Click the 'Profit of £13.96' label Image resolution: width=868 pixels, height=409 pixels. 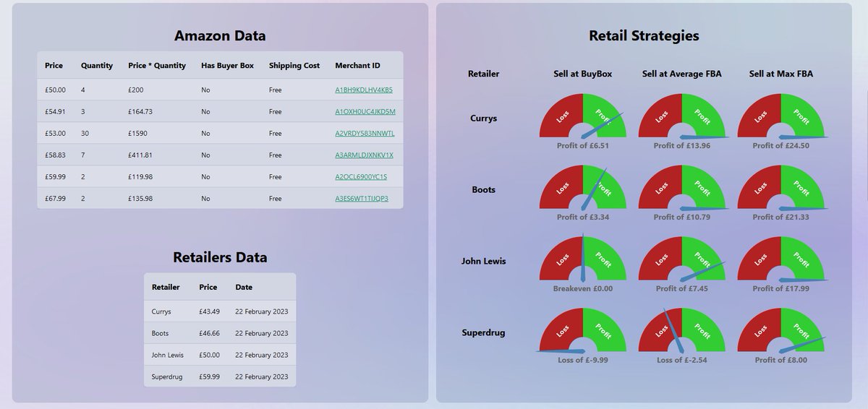[x=682, y=145]
